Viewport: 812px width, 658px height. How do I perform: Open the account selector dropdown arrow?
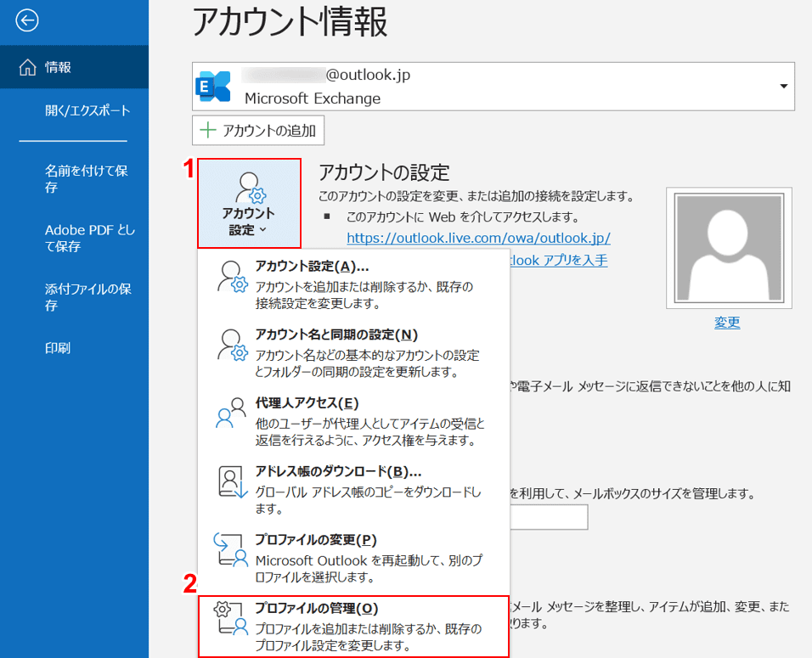coord(783,87)
